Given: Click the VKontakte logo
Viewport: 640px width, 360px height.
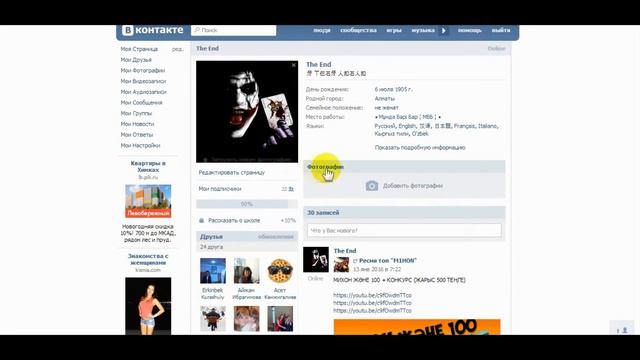Looking at the screenshot, I should (x=153, y=30).
